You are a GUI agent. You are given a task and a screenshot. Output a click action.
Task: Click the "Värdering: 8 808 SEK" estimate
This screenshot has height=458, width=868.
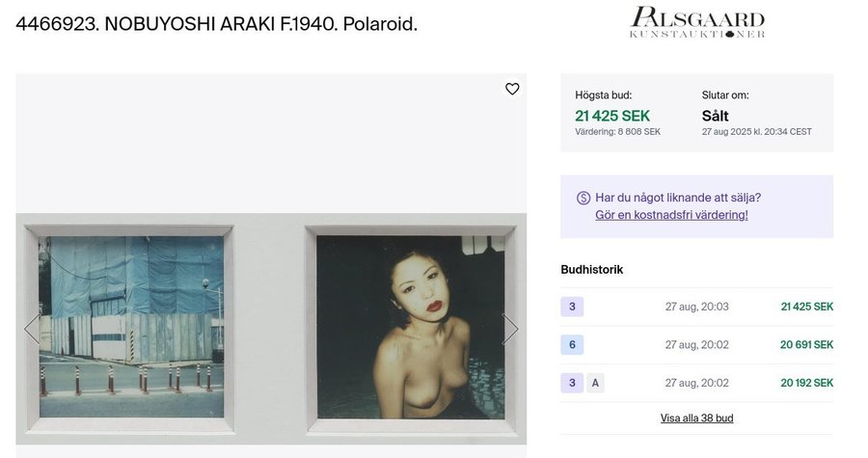(x=617, y=132)
